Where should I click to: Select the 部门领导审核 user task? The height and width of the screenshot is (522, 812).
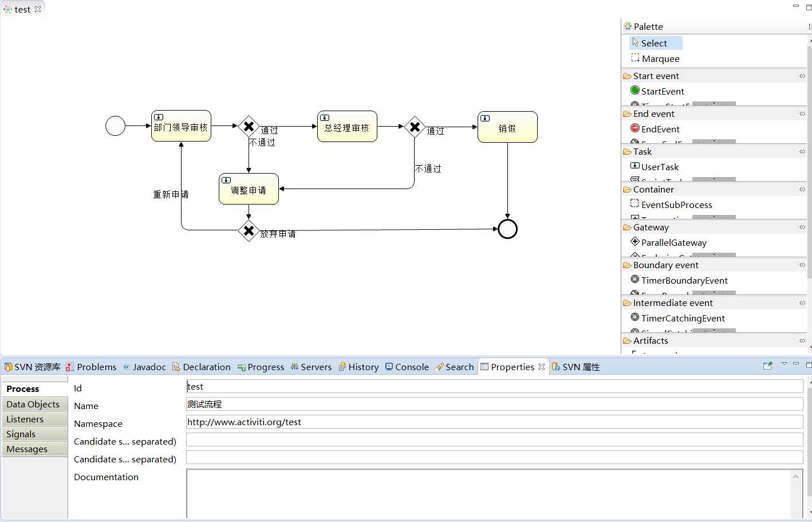pos(181,126)
